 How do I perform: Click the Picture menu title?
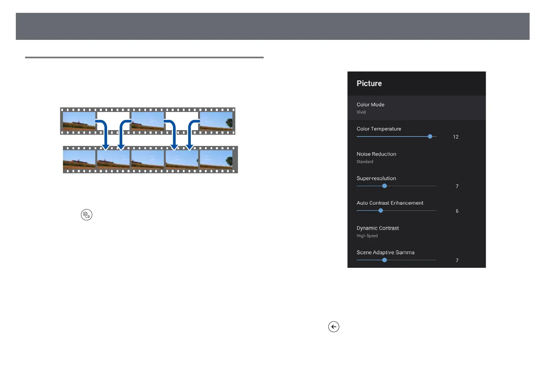pyautogui.click(x=369, y=83)
